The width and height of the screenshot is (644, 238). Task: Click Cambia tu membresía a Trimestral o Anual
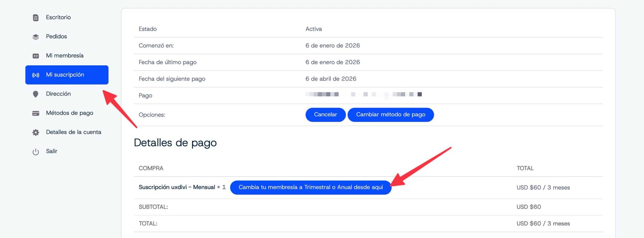310,187
